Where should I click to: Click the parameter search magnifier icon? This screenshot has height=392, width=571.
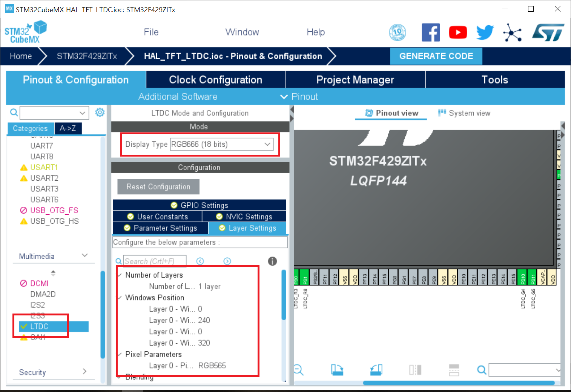(118, 261)
